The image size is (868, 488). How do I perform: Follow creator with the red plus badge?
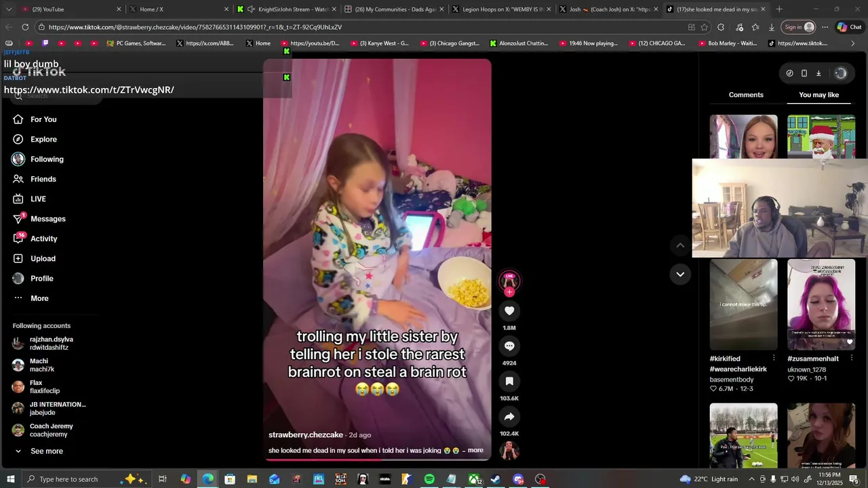point(509,292)
